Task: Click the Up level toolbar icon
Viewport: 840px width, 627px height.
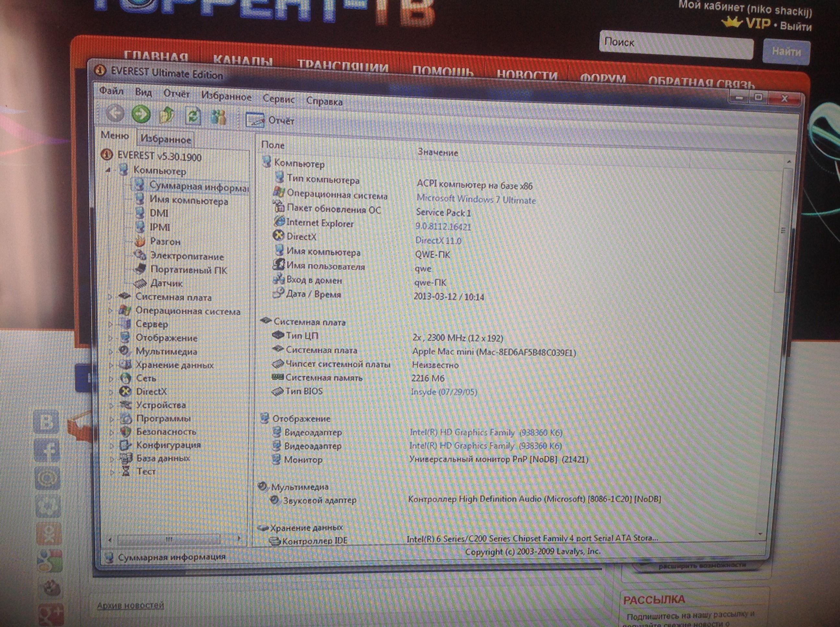Action: 167,115
